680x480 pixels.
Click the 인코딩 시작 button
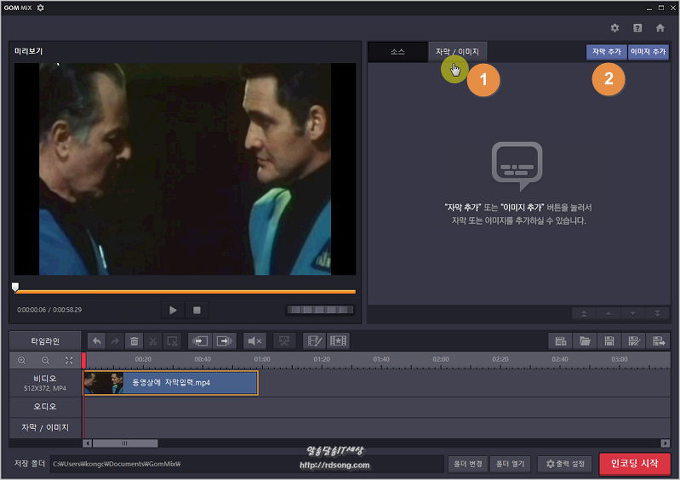635,464
